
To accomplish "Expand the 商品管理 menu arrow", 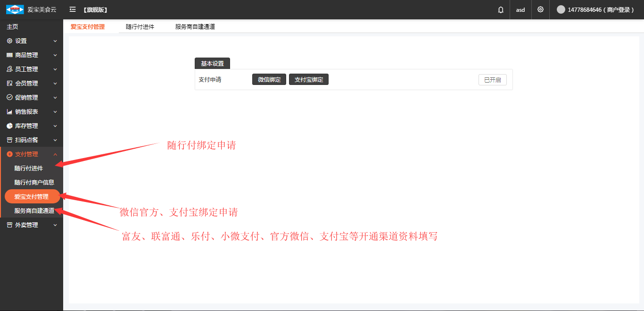I will (x=55, y=55).
